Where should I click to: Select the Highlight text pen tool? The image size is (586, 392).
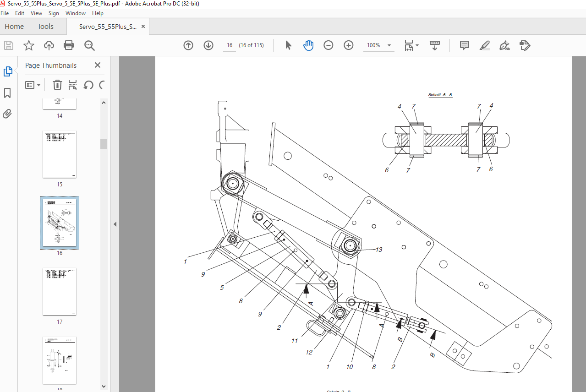tap(485, 45)
